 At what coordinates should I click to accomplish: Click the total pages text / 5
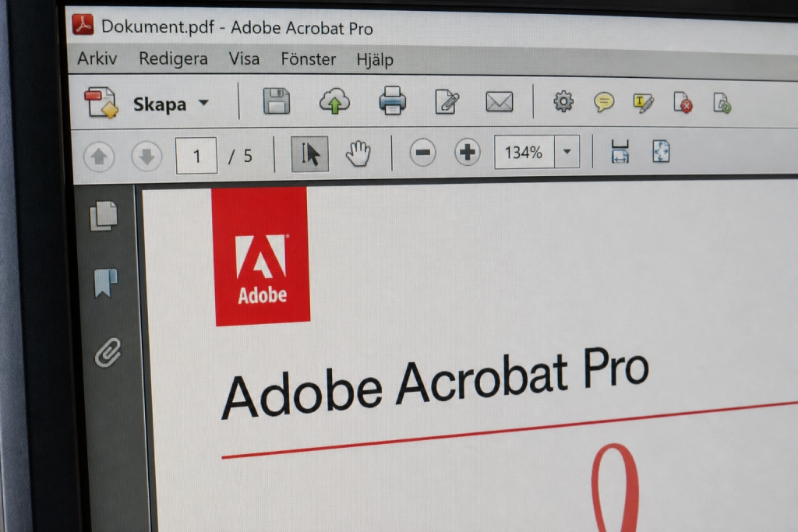(x=240, y=156)
